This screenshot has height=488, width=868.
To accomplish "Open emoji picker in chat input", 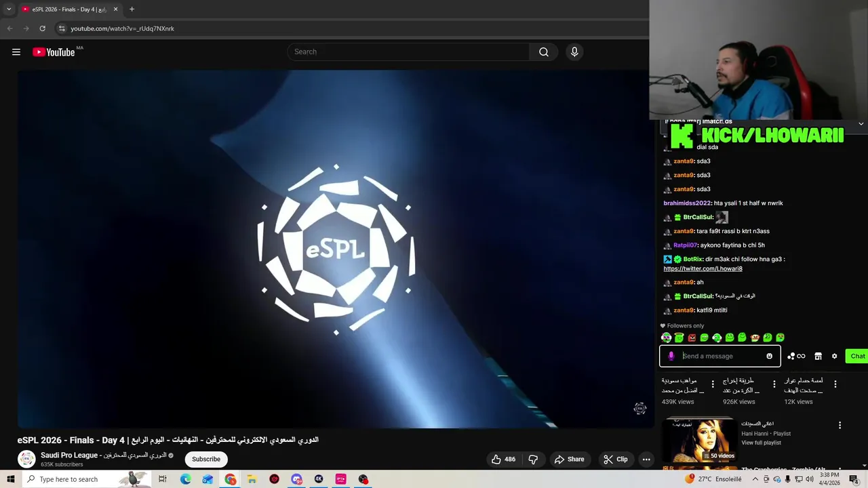I will pos(769,356).
